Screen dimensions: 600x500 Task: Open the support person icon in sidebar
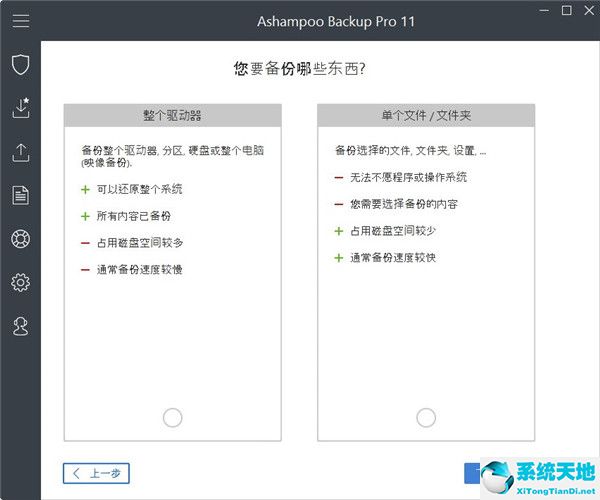pyautogui.click(x=21, y=326)
